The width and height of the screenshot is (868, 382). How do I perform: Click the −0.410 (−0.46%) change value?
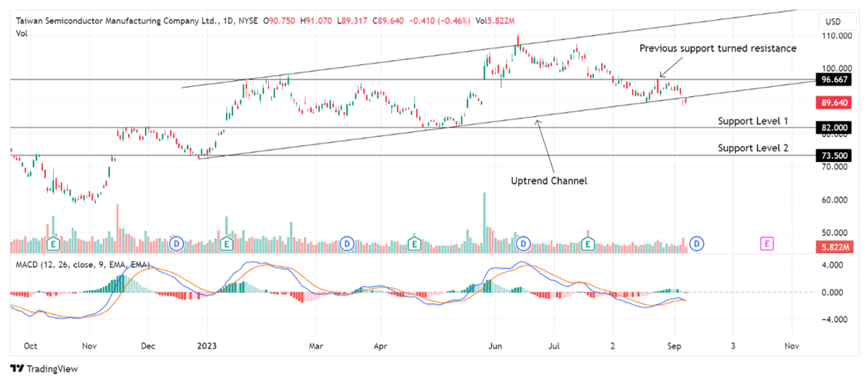pyautogui.click(x=439, y=21)
